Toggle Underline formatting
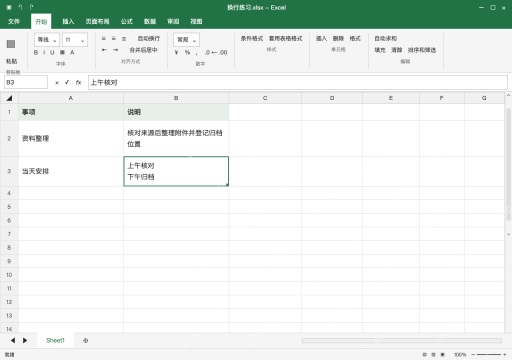Screen dimensions: 512x360 pos(52,52)
